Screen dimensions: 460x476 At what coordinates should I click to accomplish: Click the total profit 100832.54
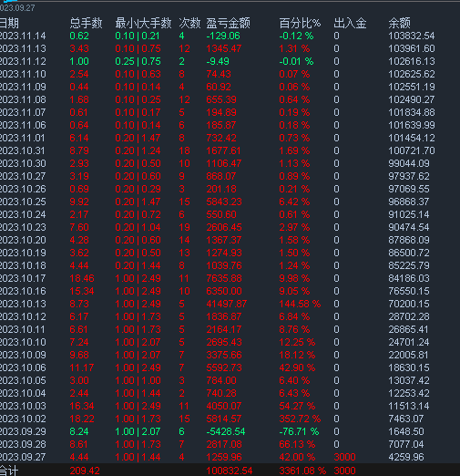[230, 471]
